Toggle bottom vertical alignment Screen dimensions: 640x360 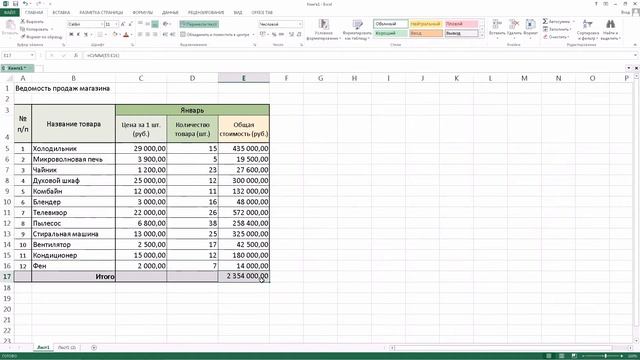tap(155, 24)
